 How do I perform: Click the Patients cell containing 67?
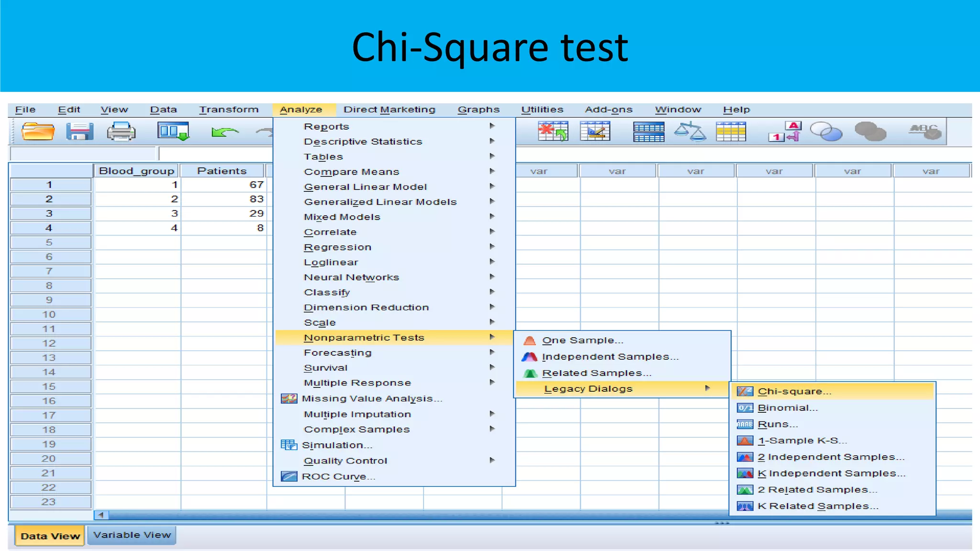pos(223,185)
